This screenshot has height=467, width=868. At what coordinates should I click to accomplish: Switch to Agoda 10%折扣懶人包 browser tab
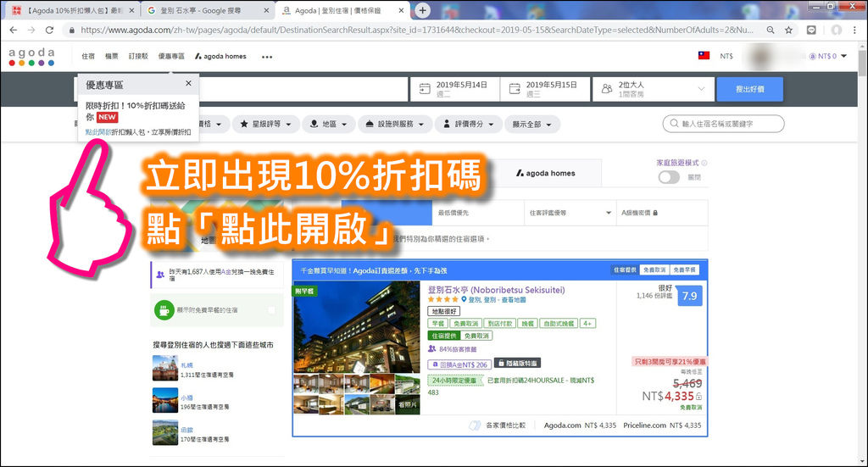click(74, 10)
